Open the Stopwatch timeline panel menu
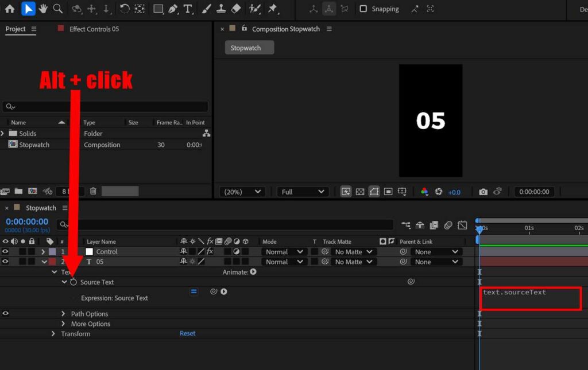Image resolution: width=588 pixels, height=370 pixels. click(x=65, y=208)
